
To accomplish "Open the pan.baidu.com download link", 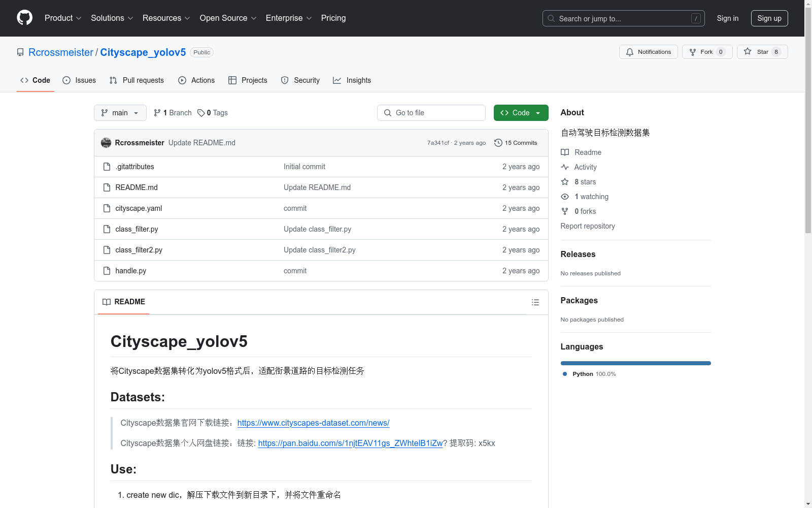I will point(350,443).
